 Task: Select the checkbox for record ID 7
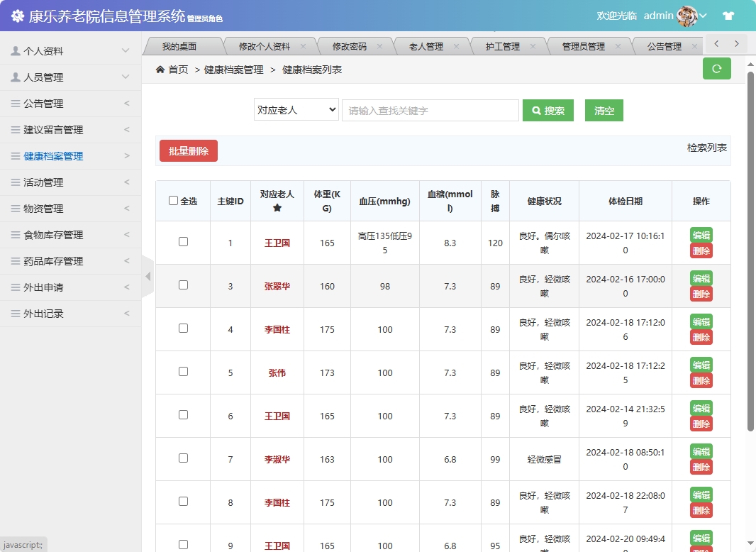tap(183, 459)
